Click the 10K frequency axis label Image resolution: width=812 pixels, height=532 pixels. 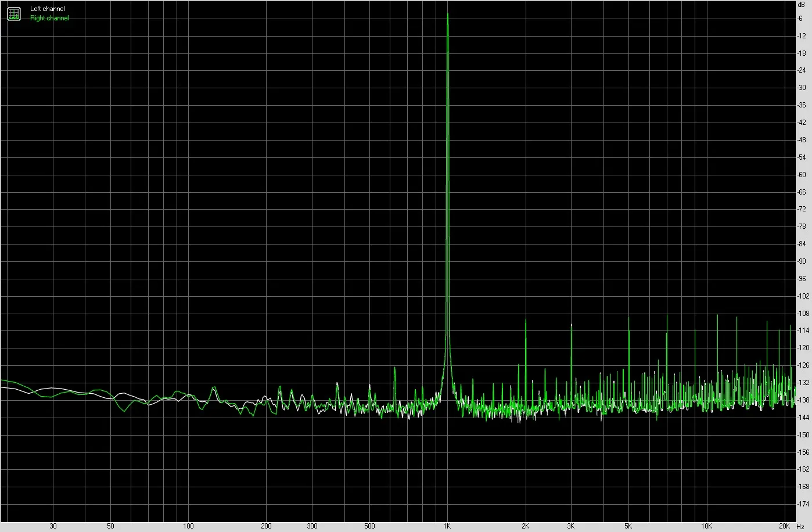(x=706, y=526)
